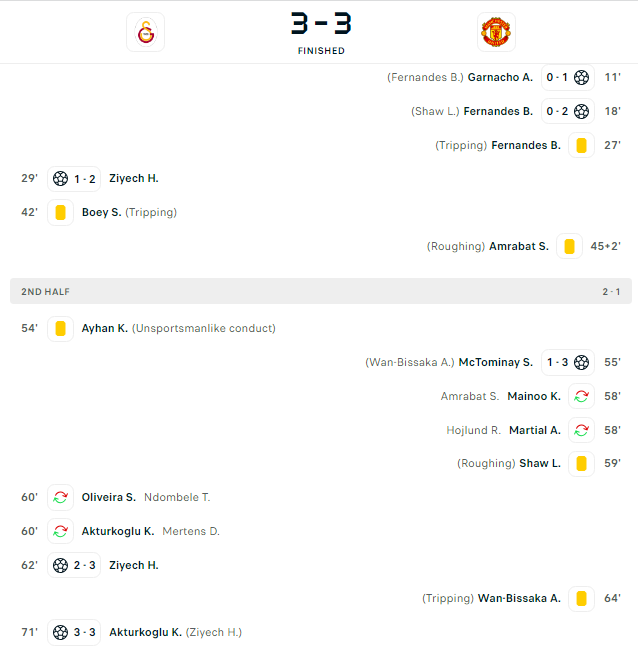Click the Mainoo K. substitution icon

point(581,396)
